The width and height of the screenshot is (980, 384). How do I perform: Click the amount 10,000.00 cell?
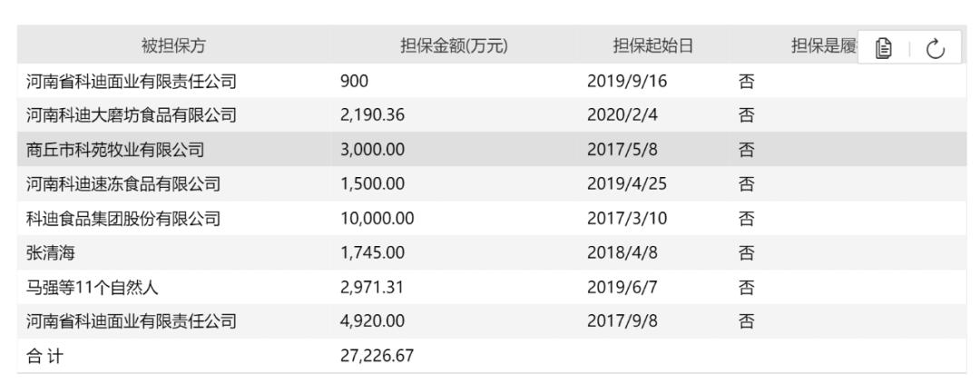(x=377, y=218)
